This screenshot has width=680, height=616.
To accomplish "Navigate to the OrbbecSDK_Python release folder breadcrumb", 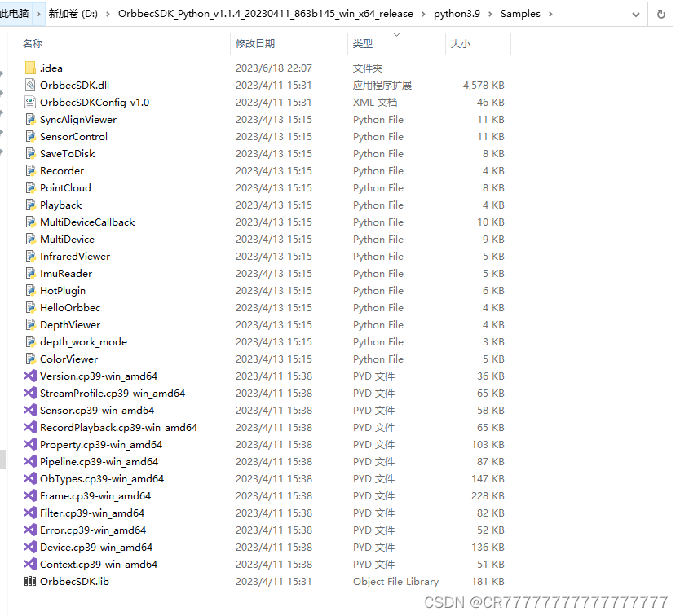I will pos(266,13).
